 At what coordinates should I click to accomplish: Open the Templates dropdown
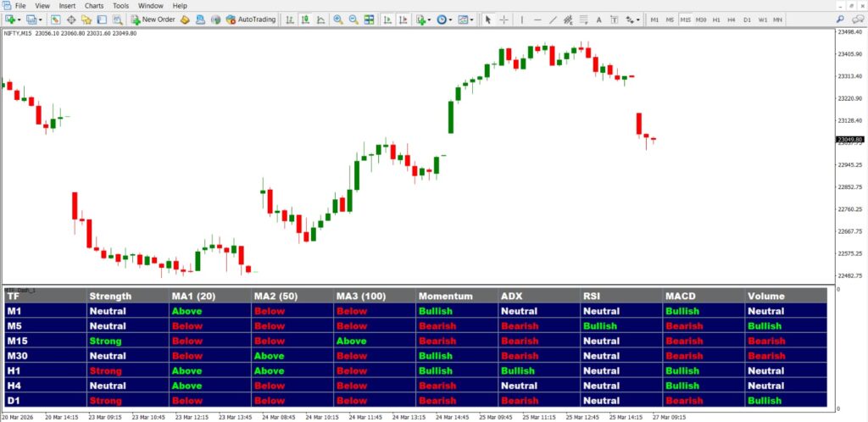coord(473,19)
